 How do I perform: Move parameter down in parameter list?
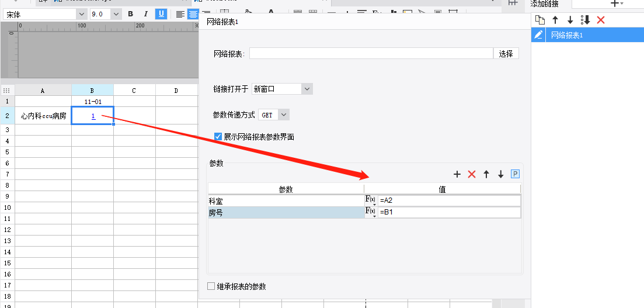(500, 174)
